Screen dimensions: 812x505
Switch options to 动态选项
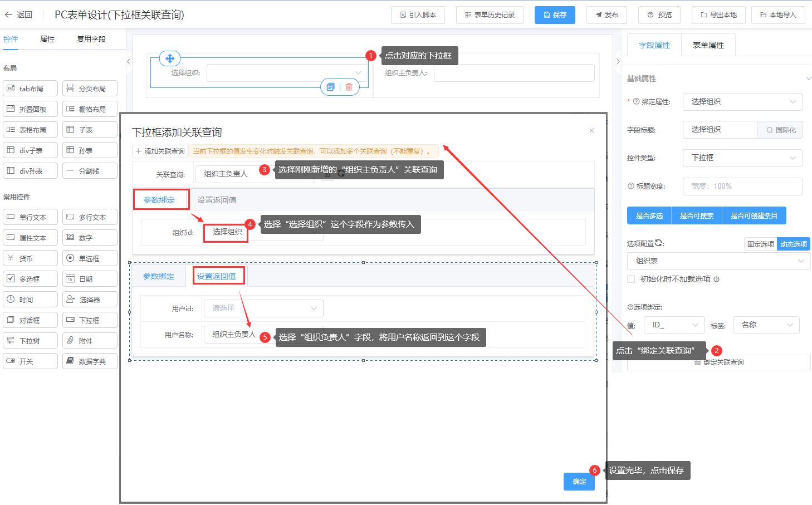coord(794,244)
